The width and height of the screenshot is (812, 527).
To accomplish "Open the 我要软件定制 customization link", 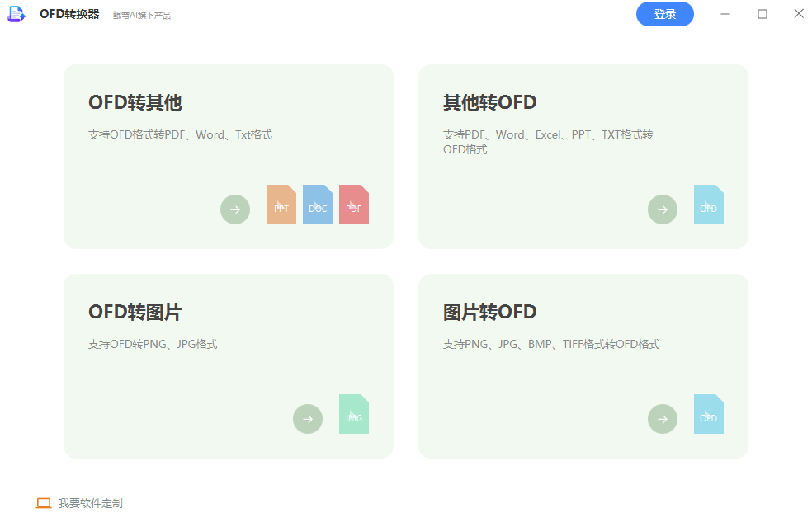I will point(87,502).
